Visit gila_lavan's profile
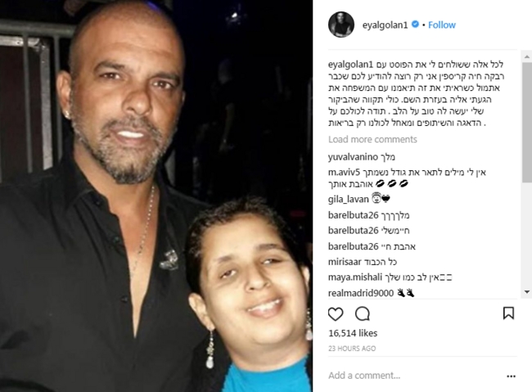 click(349, 199)
